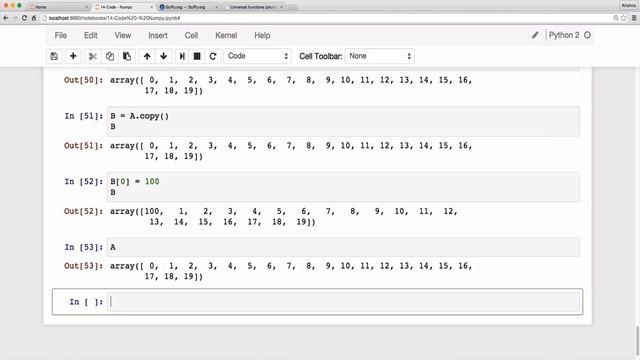Image resolution: width=640 pixels, height=360 pixels.
Task: Open the View menu
Action: tap(122, 36)
